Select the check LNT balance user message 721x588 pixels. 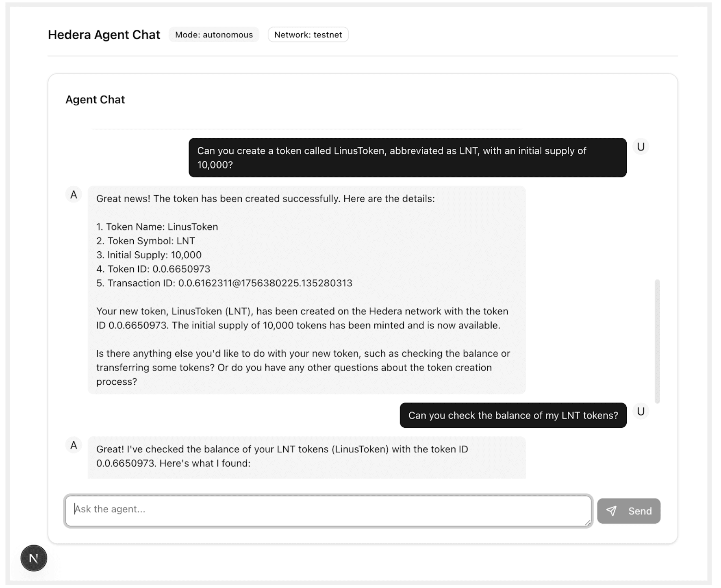[x=513, y=415]
